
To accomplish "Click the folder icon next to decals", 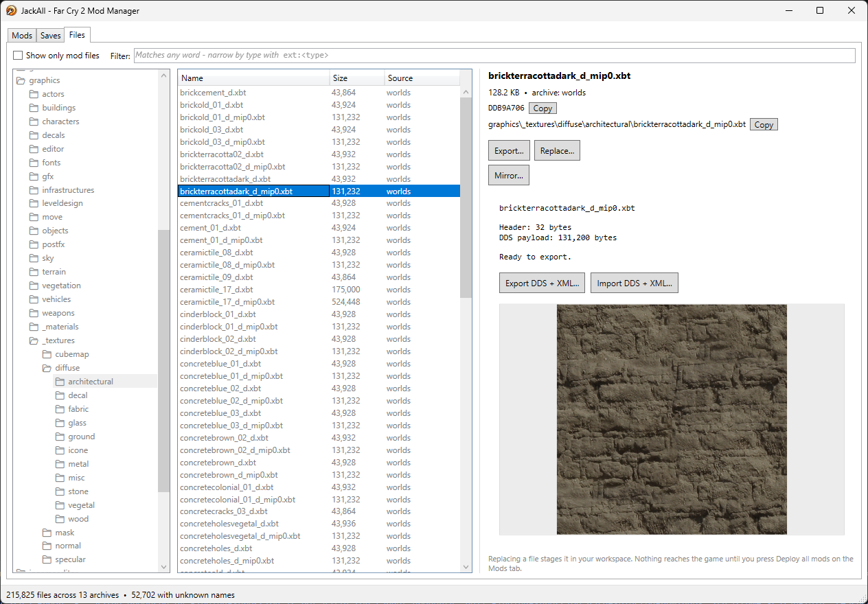I will point(34,135).
